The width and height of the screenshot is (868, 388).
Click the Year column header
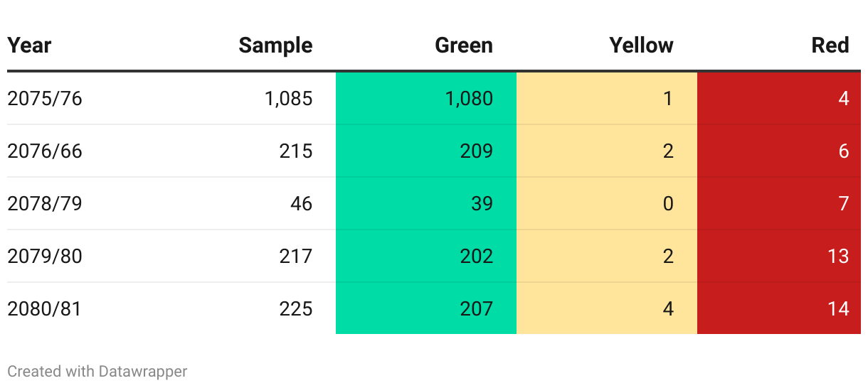click(30, 45)
